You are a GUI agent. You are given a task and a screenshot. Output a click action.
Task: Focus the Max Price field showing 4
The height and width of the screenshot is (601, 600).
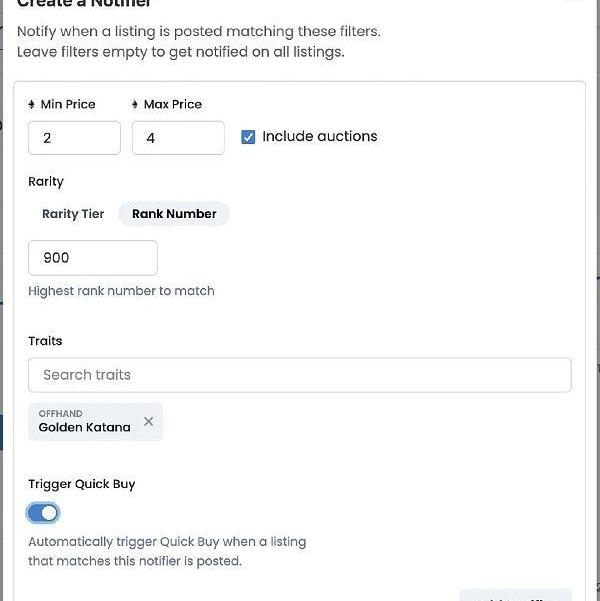[178, 138]
